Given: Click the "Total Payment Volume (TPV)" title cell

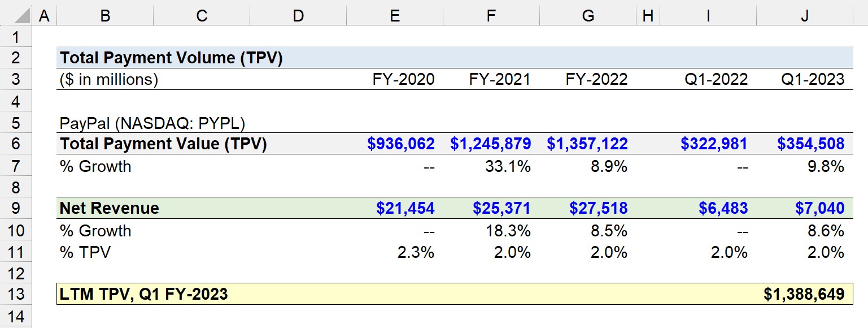Looking at the screenshot, I should coord(171,58).
